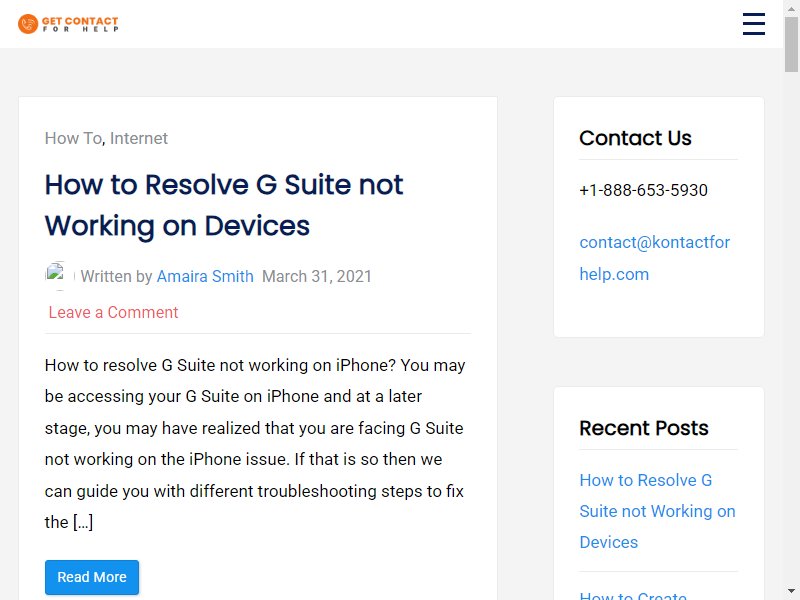Click the Leave a Comment link
The image size is (800, 600).
(113, 312)
